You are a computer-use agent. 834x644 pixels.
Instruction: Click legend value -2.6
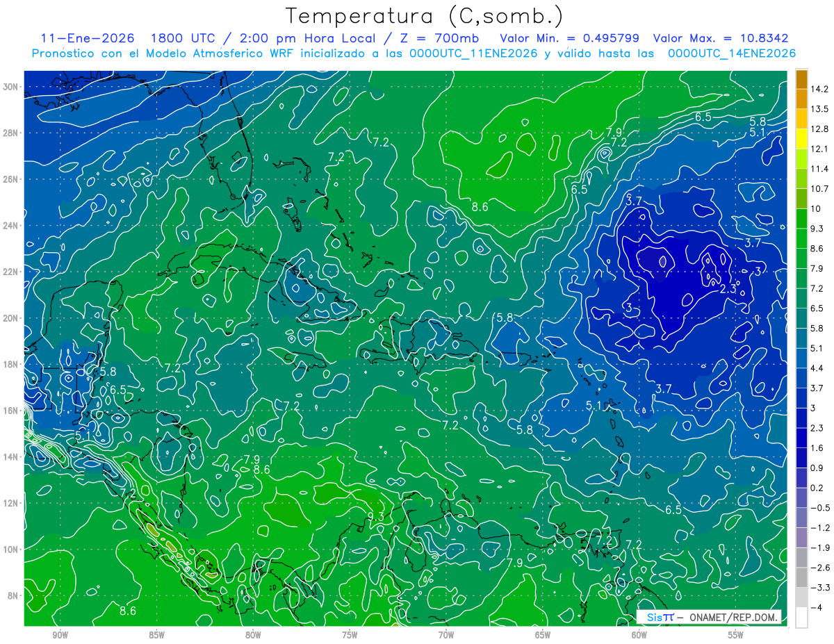[x=821, y=568]
